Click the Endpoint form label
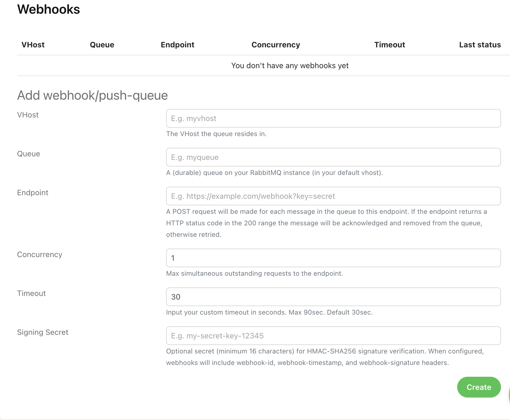510x420 pixels. (33, 192)
